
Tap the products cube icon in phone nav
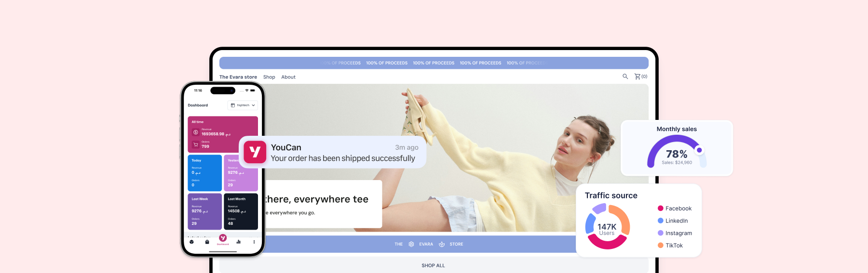point(191,242)
